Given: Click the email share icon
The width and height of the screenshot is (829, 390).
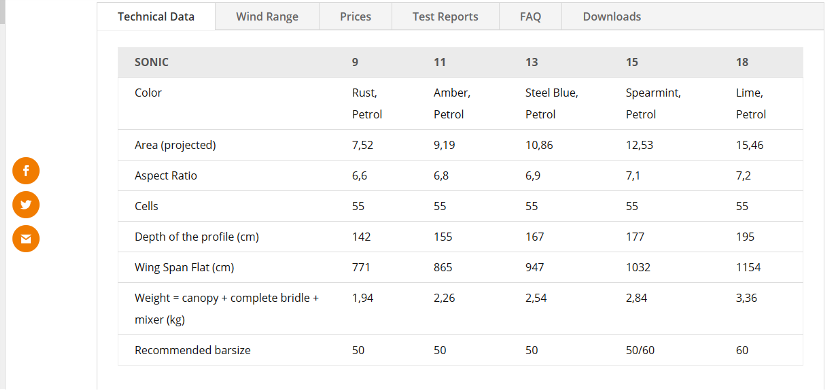Looking at the screenshot, I should click(26, 238).
